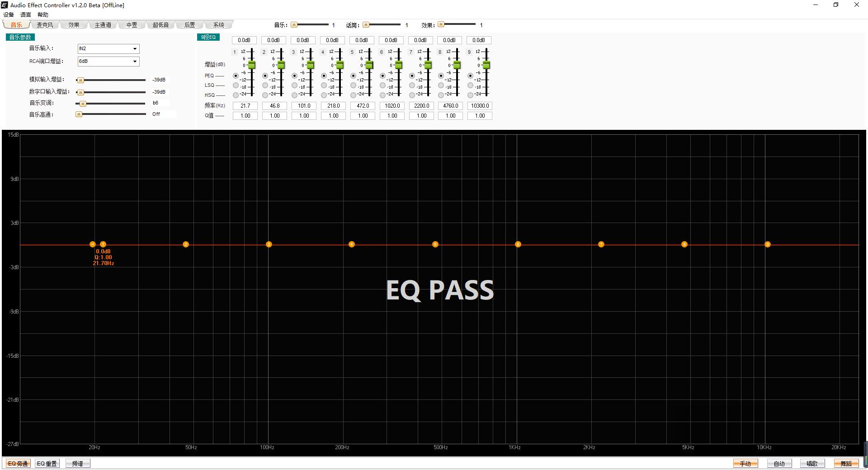Select the H high-pass node on graph
The width and height of the screenshot is (868, 470).
point(93,244)
